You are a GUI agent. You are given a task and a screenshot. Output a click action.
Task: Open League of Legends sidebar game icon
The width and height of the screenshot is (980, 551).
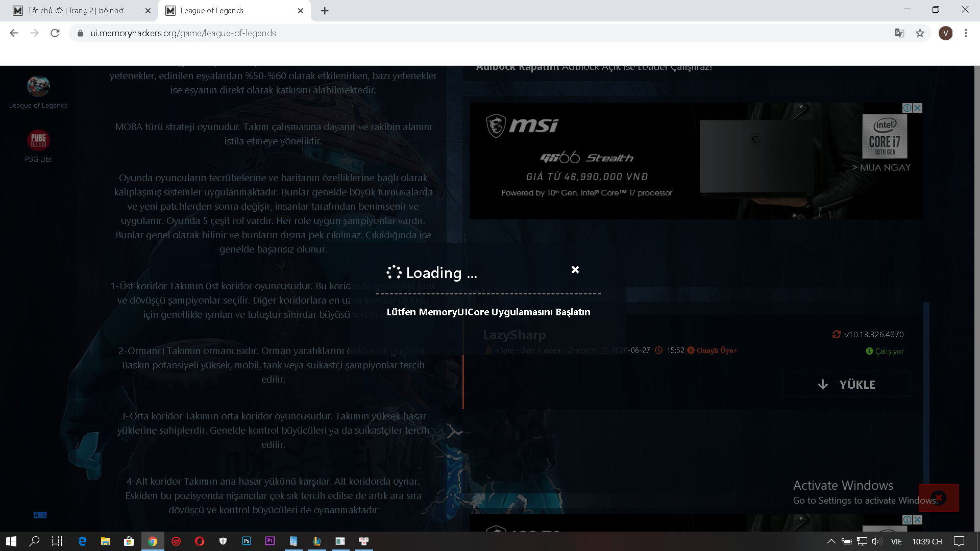[x=38, y=86]
